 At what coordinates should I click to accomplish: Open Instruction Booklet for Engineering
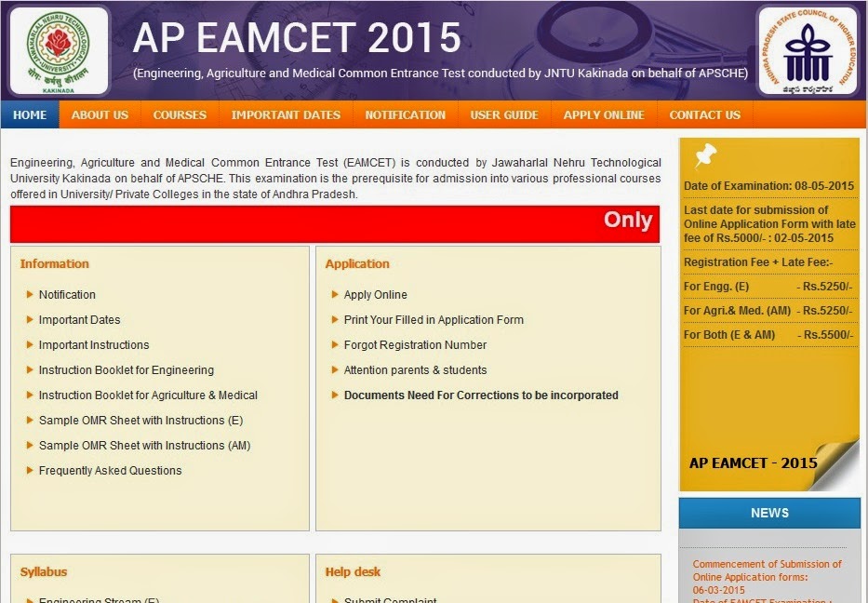[x=127, y=369]
